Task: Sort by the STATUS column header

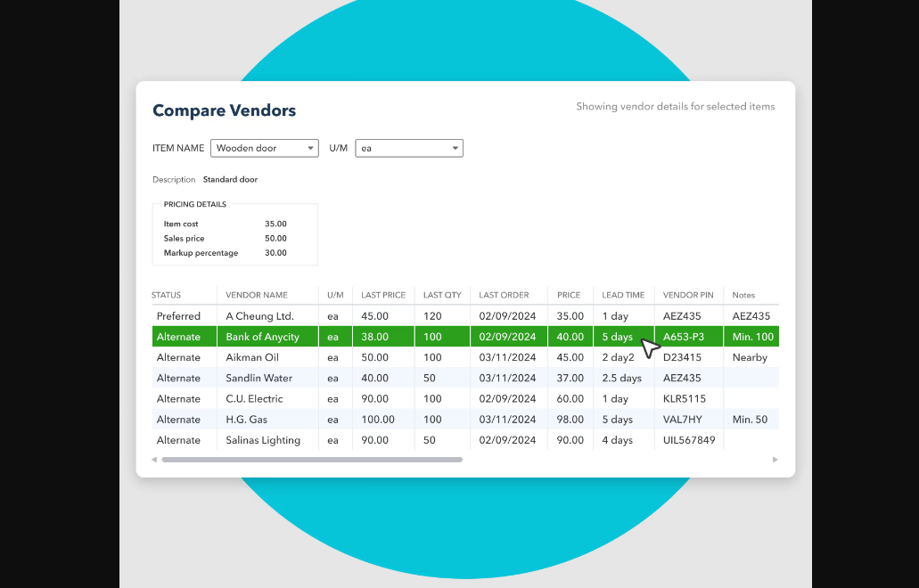Action: coord(168,295)
